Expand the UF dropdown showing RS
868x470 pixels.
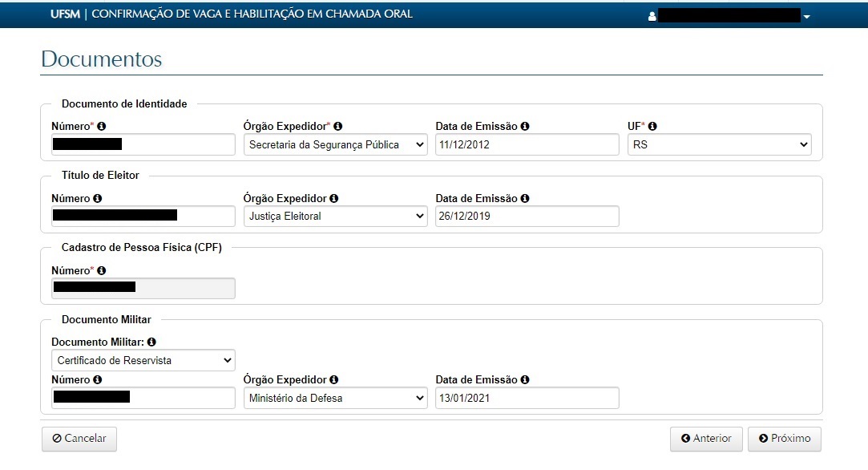pos(719,144)
